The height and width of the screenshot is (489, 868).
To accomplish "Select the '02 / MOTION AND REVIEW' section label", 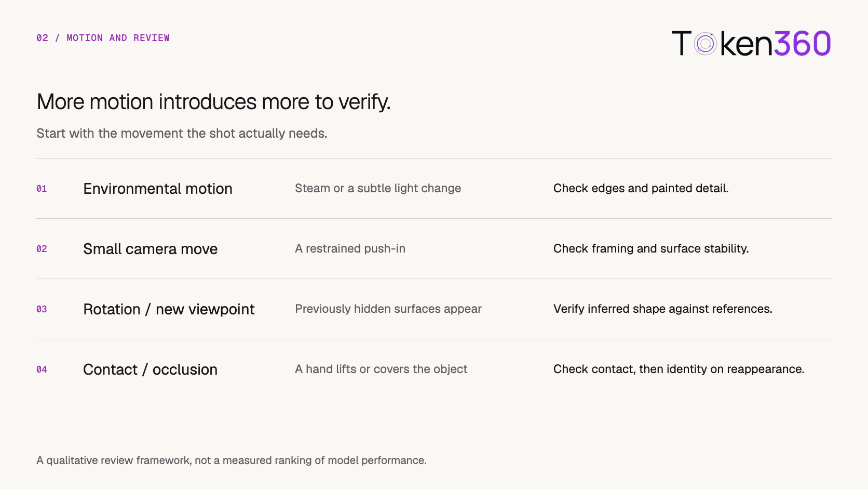I will click(x=103, y=38).
